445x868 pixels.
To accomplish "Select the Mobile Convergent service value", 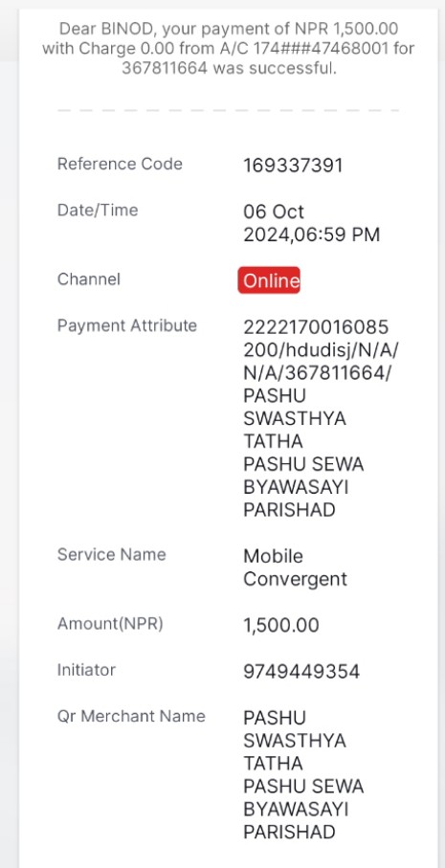I will click(x=295, y=568).
